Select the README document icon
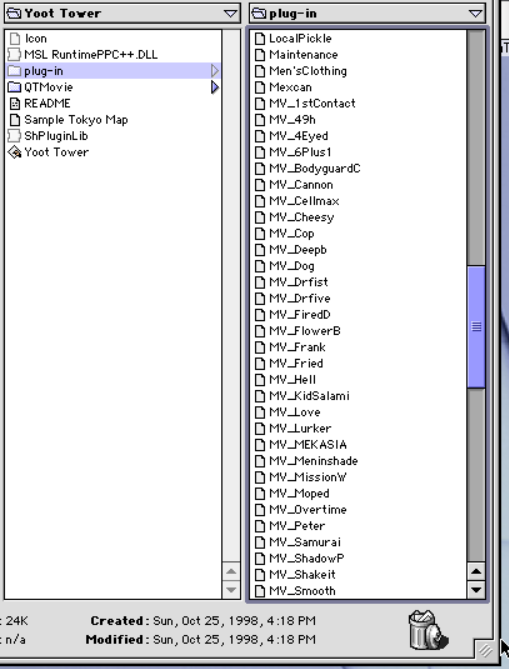The width and height of the screenshot is (509, 669). coord(15,104)
